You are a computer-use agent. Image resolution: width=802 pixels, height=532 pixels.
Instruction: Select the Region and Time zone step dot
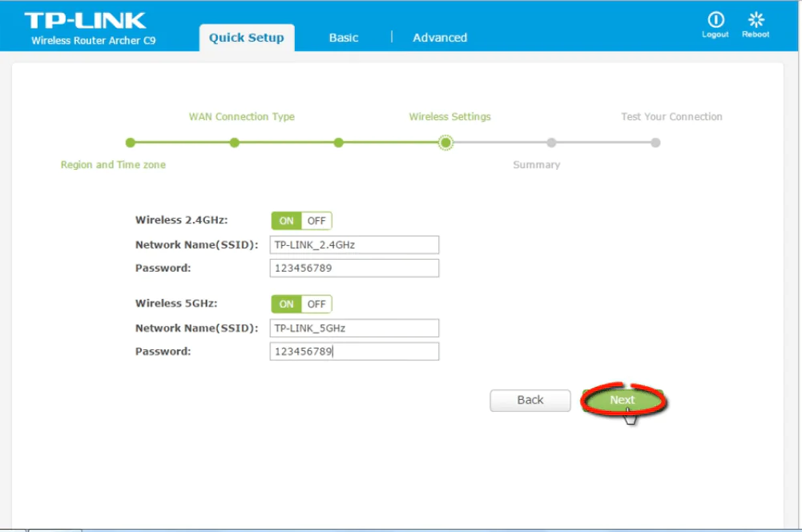130,142
